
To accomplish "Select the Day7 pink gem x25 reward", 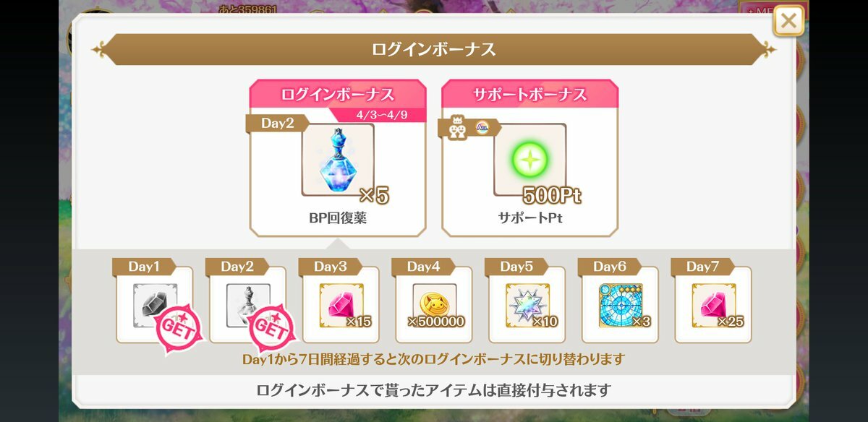I will (x=713, y=305).
